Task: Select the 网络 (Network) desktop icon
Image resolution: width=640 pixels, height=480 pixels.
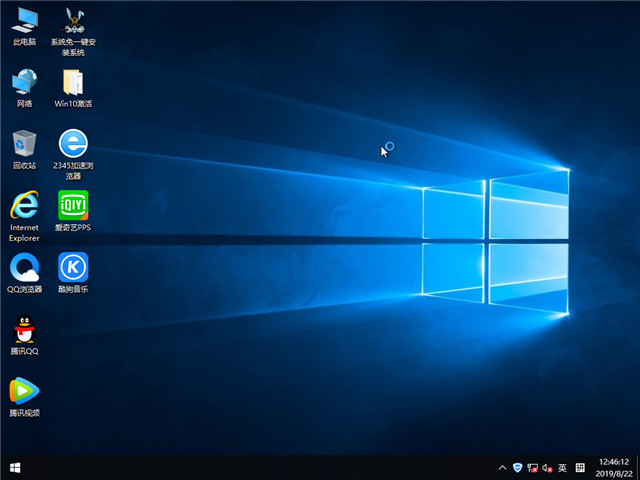Action: coord(24,82)
